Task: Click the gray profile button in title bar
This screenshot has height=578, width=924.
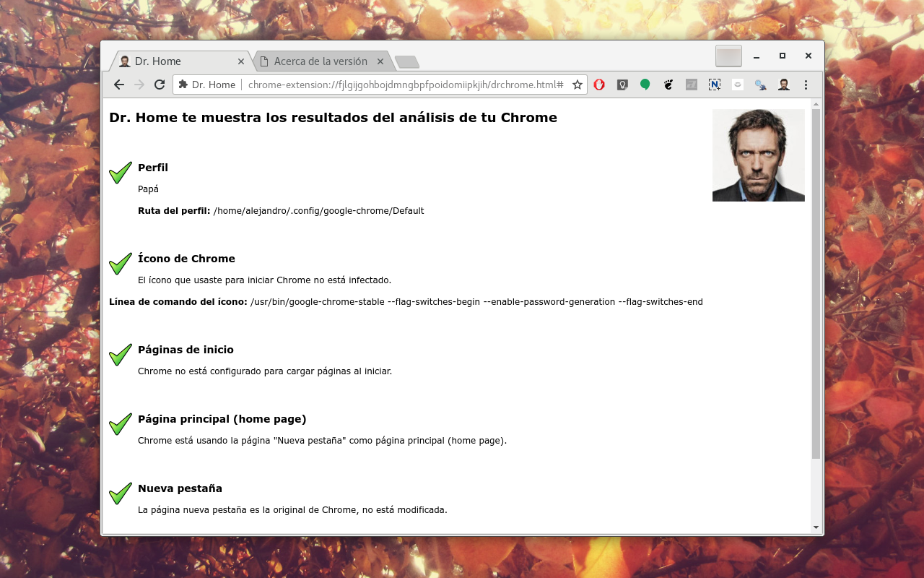Action: (x=728, y=56)
